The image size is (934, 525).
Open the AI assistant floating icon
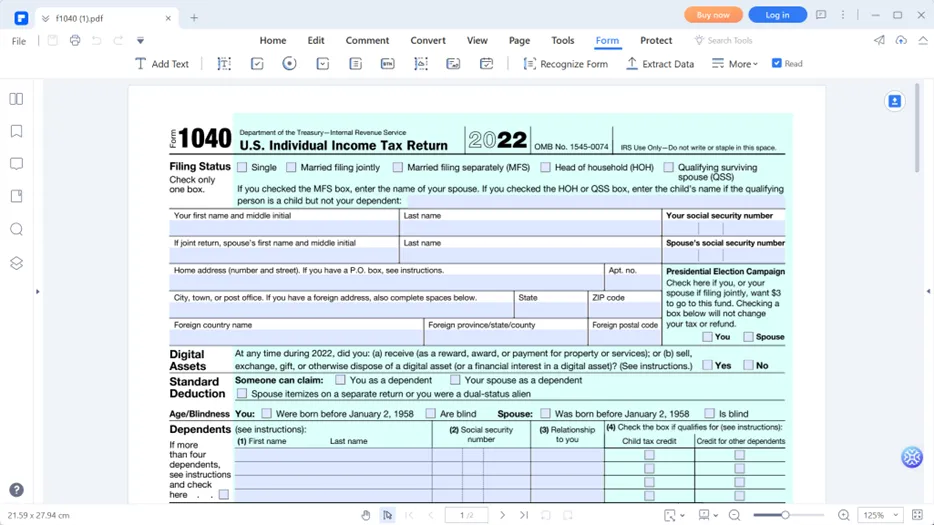[x=911, y=457]
